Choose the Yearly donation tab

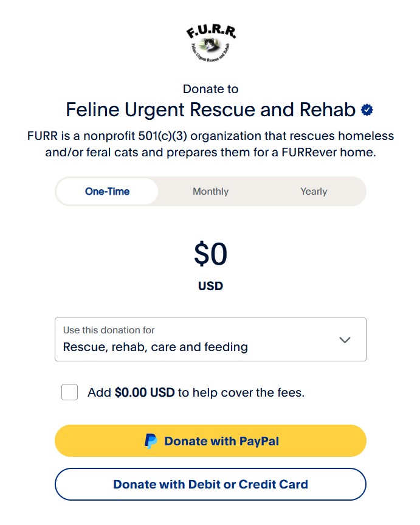click(x=314, y=192)
